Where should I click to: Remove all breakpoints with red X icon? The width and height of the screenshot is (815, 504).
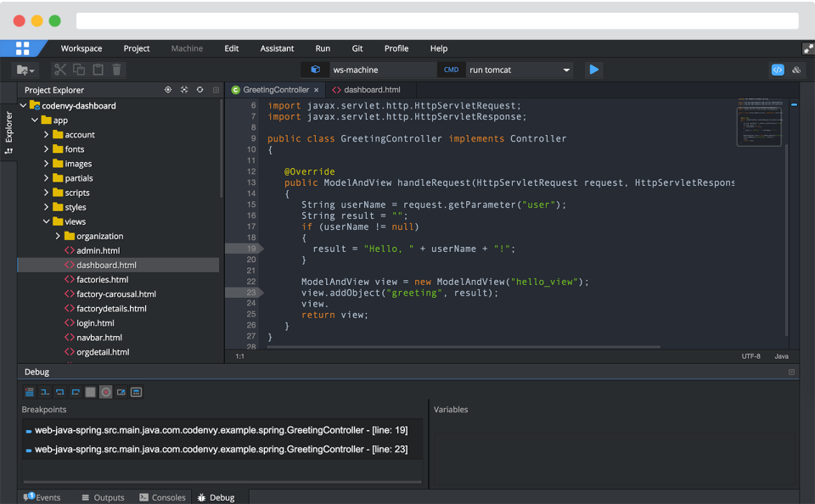[x=105, y=392]
